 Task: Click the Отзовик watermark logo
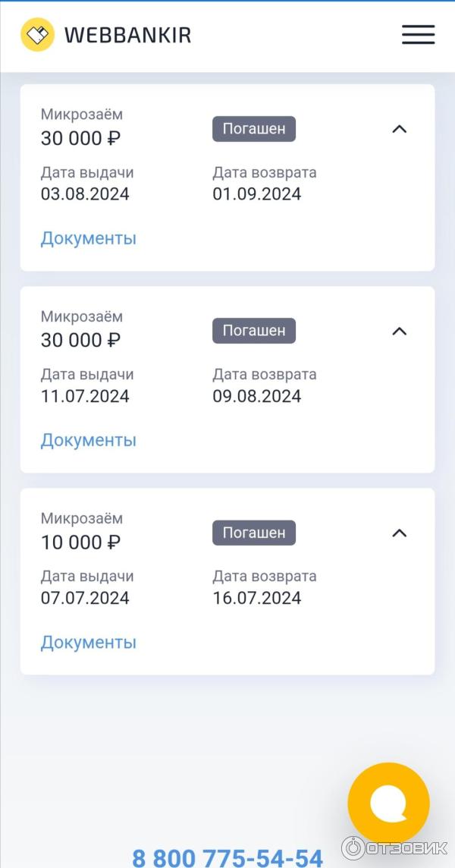click(x=394, y=848)
